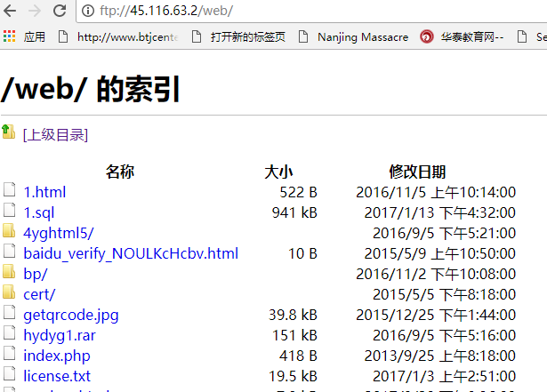The image size is (547, 392).
Task: Open the 华泰教育网-- bookmark
Action: click(x=463, y=36)
